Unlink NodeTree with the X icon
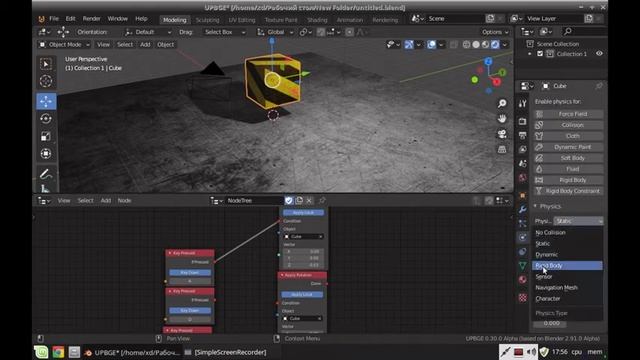 click(x=309, y=200)
